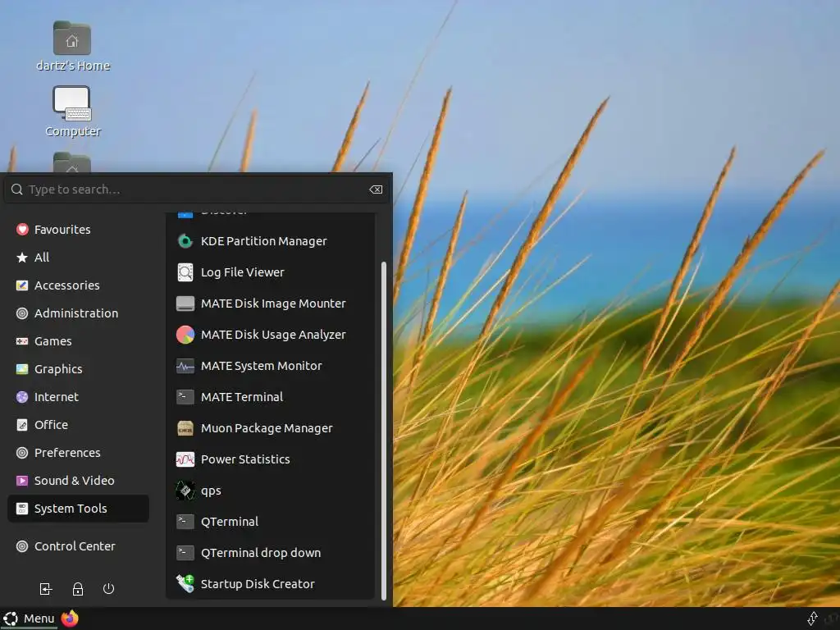
Task: Select the Accessories category
Action: (x=78, y=285)
